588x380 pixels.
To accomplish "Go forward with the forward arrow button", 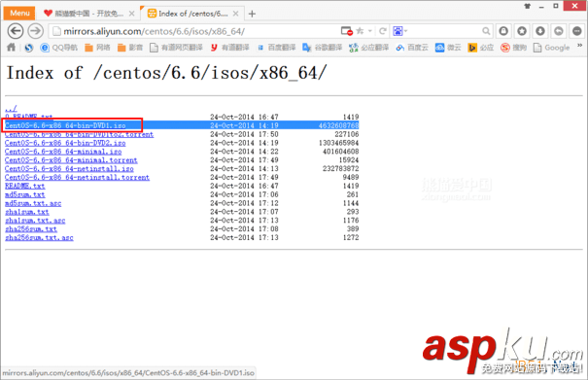I will (36, 31).
